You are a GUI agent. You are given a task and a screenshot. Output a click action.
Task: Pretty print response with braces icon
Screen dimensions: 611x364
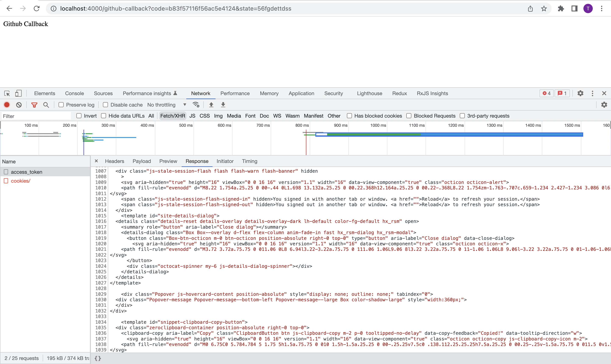pos(98,358)
